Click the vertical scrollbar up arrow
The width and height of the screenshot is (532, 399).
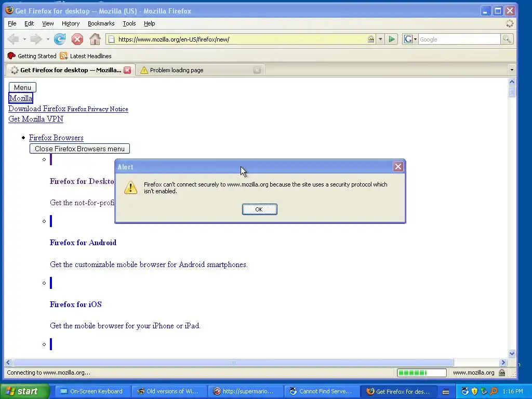pos(512,82)
